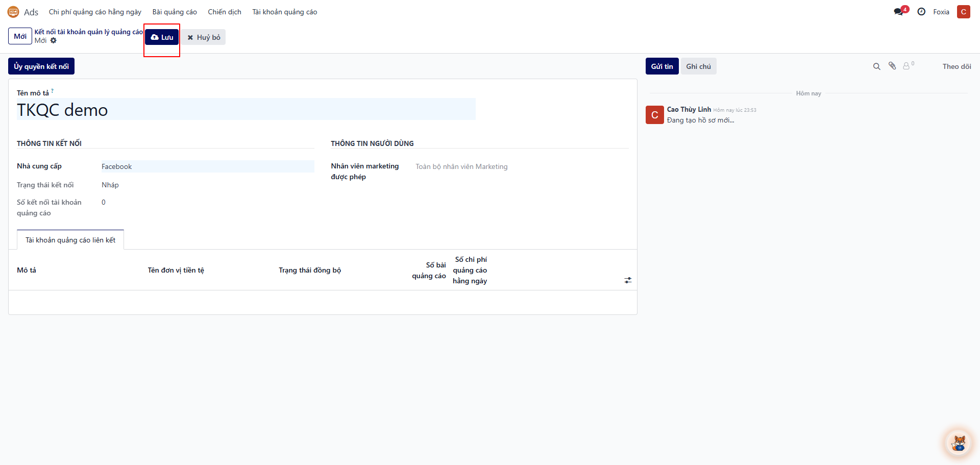Click the gear icon next to Mới
980x465 pixels.
[54, 41]
